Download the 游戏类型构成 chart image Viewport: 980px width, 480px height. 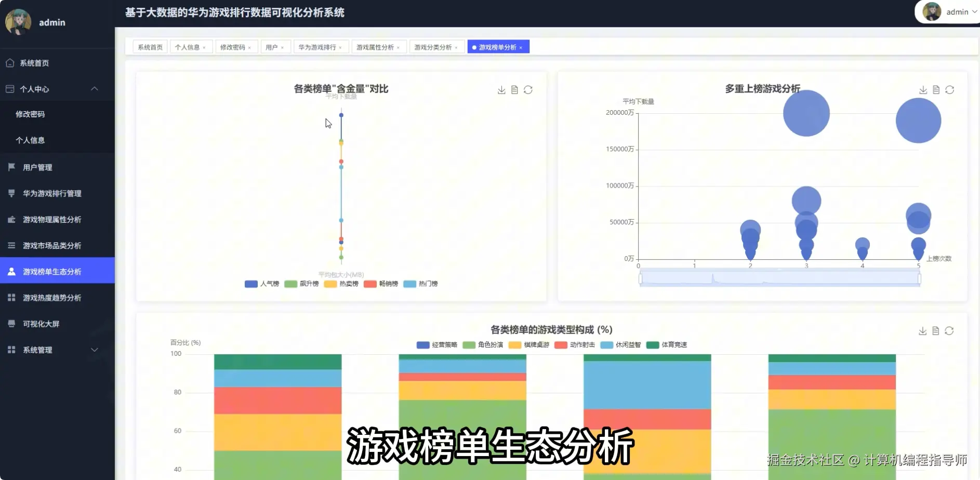coord(922,331)
